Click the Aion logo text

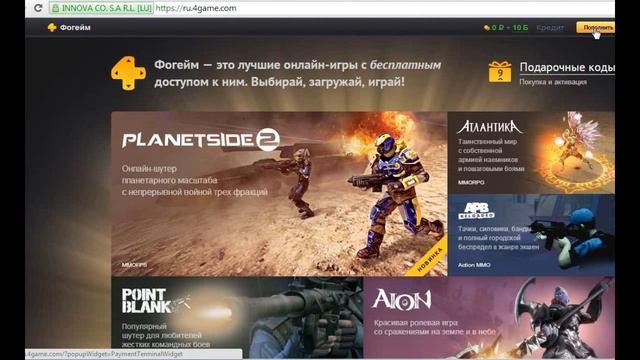click(x=402, y=300)
